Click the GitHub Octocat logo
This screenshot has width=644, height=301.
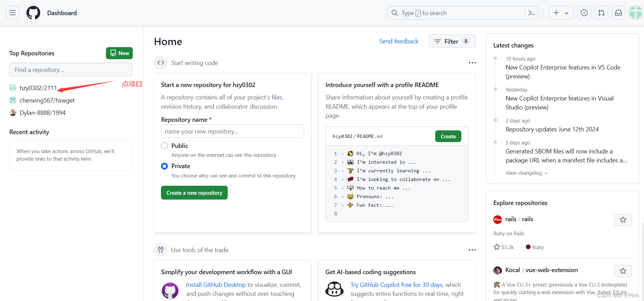(x=33, y=13)
